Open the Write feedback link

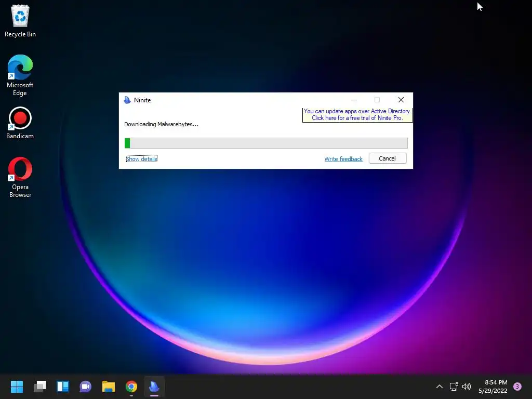coord(343,159)
